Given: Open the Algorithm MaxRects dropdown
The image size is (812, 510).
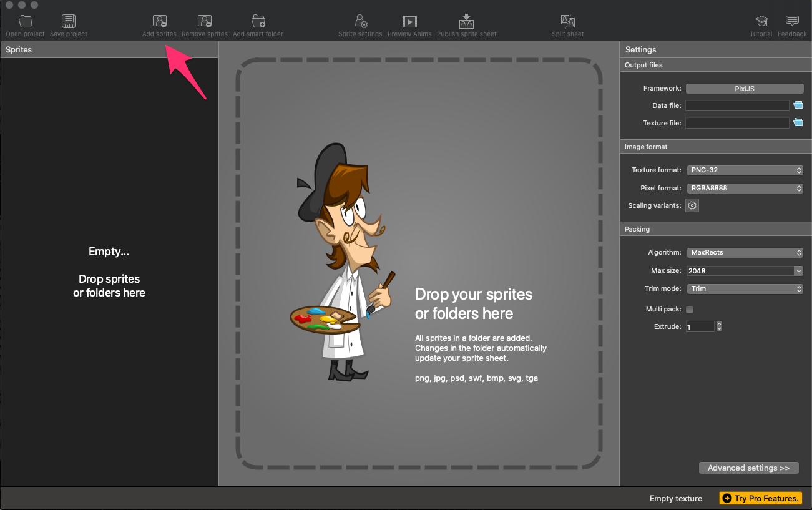Looking at the screenshot, I should (745, 253).
